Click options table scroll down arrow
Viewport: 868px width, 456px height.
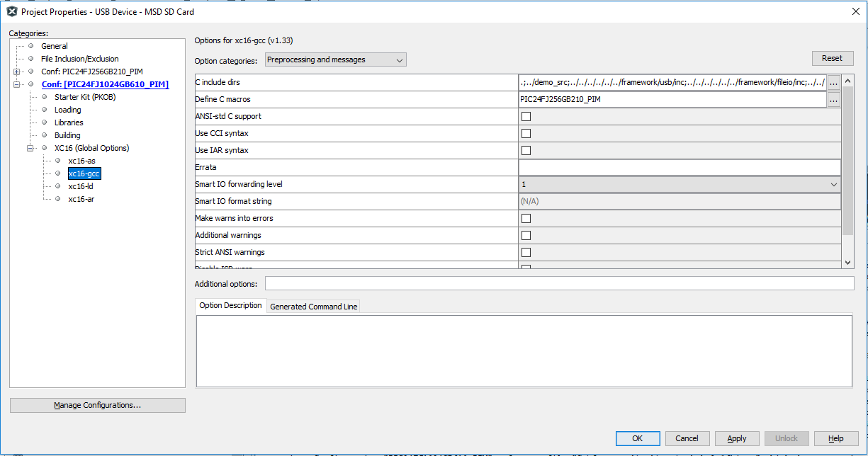coord(847,263)
